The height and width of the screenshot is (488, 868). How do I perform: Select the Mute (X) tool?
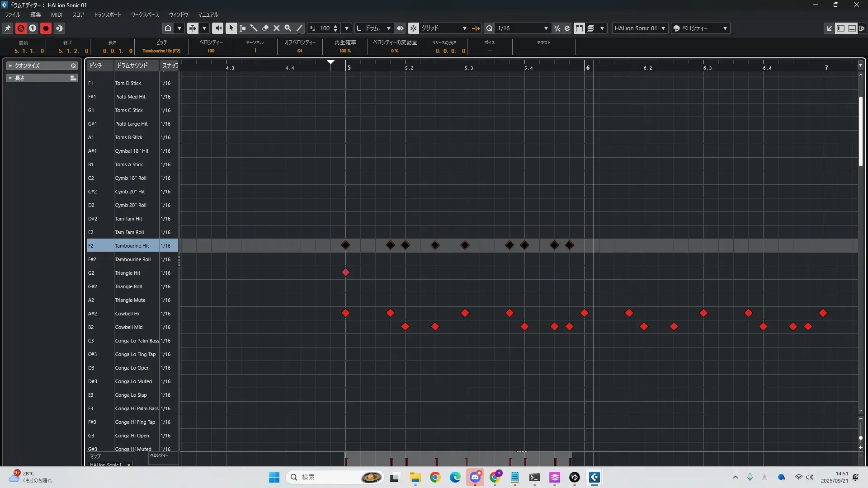(277, 28)
